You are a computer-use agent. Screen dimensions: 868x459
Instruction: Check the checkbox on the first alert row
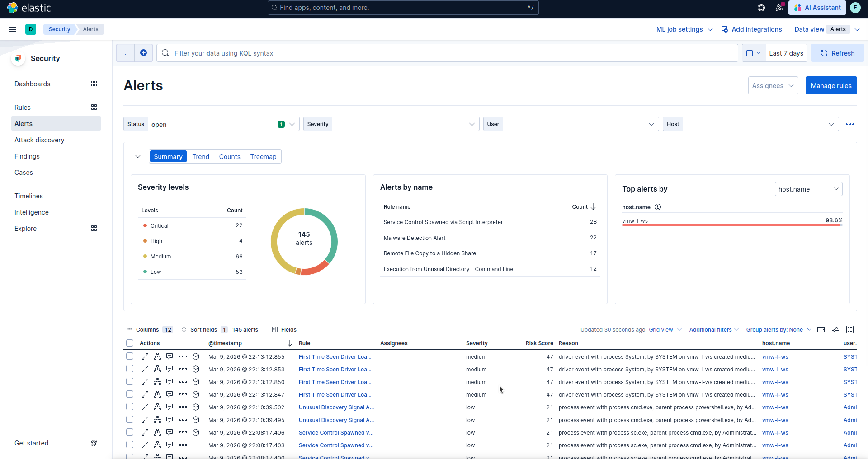tap(130, 356)
